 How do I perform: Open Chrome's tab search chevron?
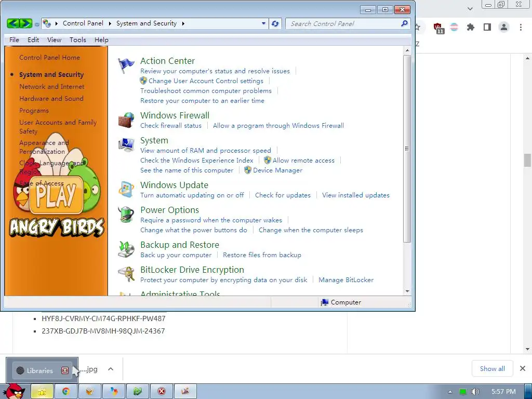point(470,8)
